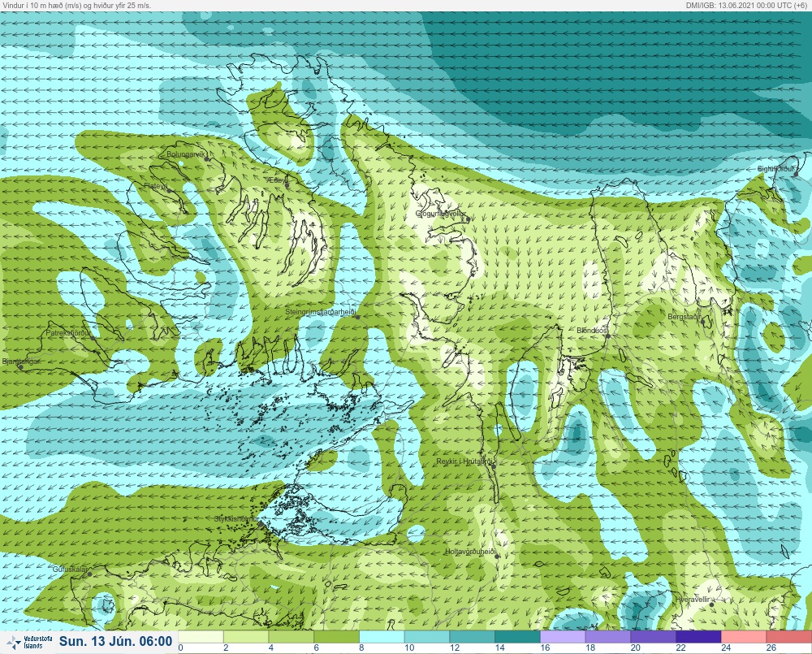This screenshot has width=812, height=654.
Task: Click the forecast time Sun. 13 Jún. 06:00
Action: 115,642
